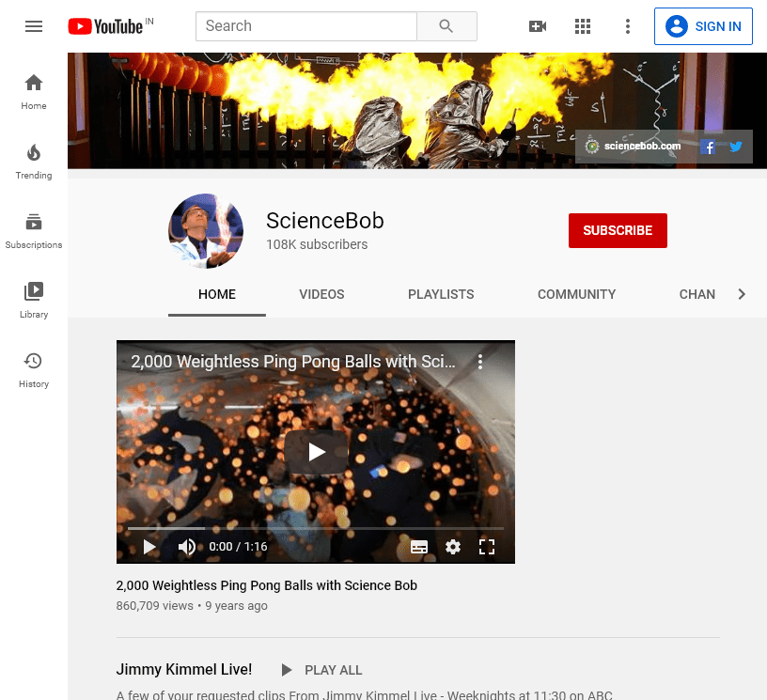Open Trending in the sidebar

(x=34, y=162)
